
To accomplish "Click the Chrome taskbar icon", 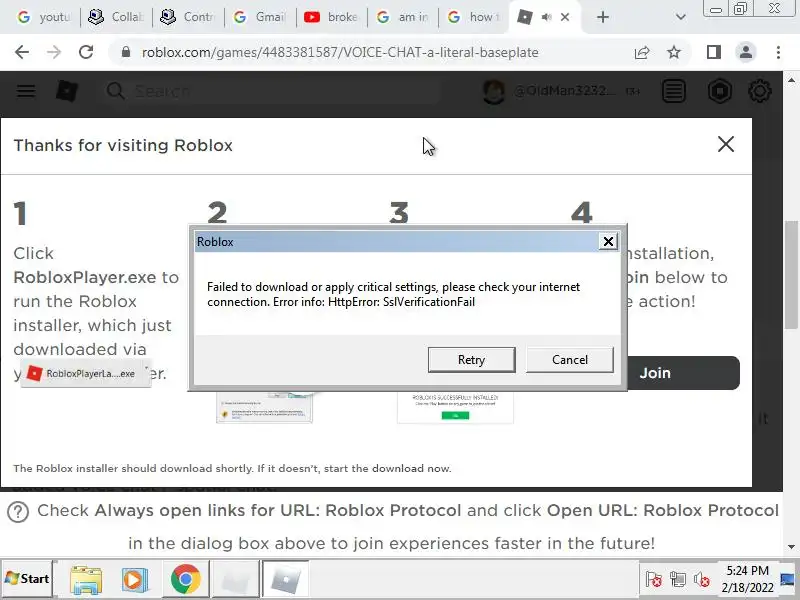I will click(186, 579).
